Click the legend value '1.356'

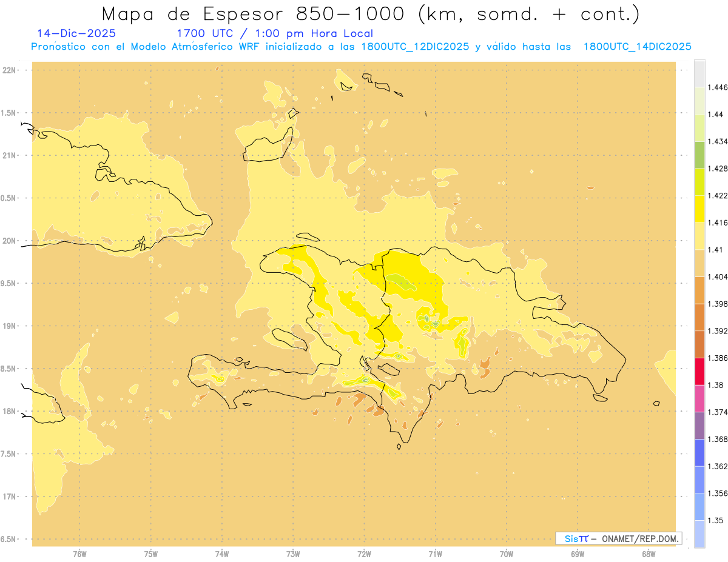click(x=716, y=493)
